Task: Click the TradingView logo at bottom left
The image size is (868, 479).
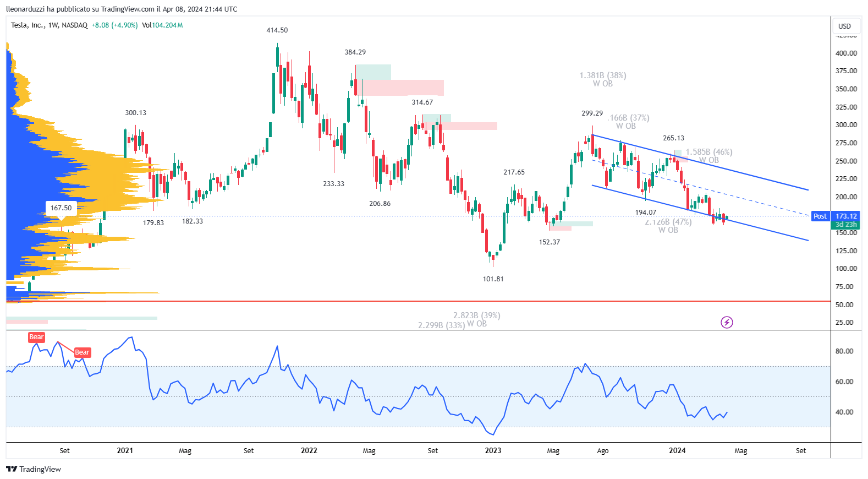Action: coord(34,469)
